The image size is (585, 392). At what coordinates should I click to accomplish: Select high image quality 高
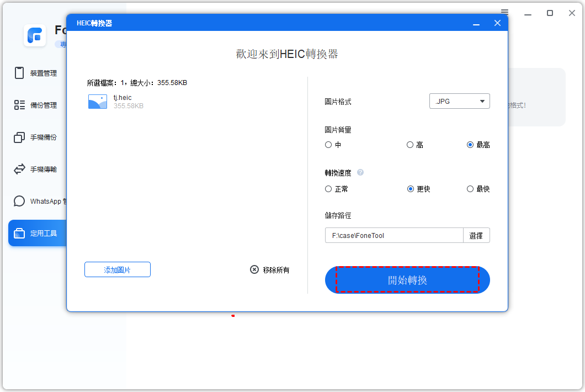point(410,145)
